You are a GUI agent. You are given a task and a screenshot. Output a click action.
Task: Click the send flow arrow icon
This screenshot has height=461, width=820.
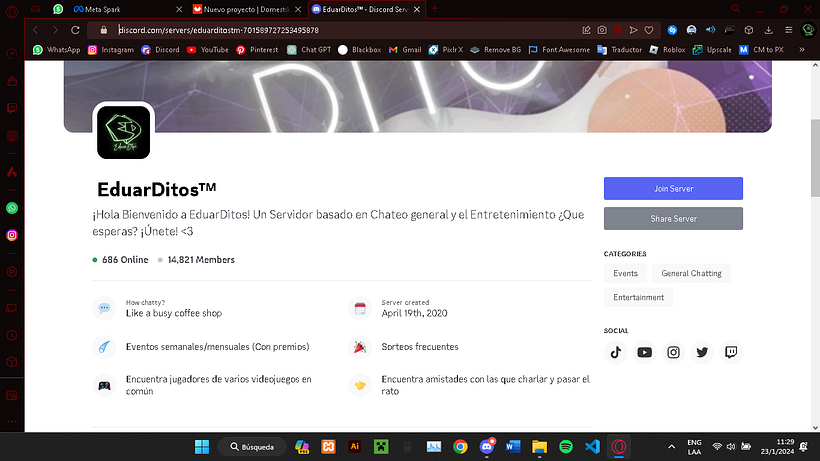[x=633, y=30]
